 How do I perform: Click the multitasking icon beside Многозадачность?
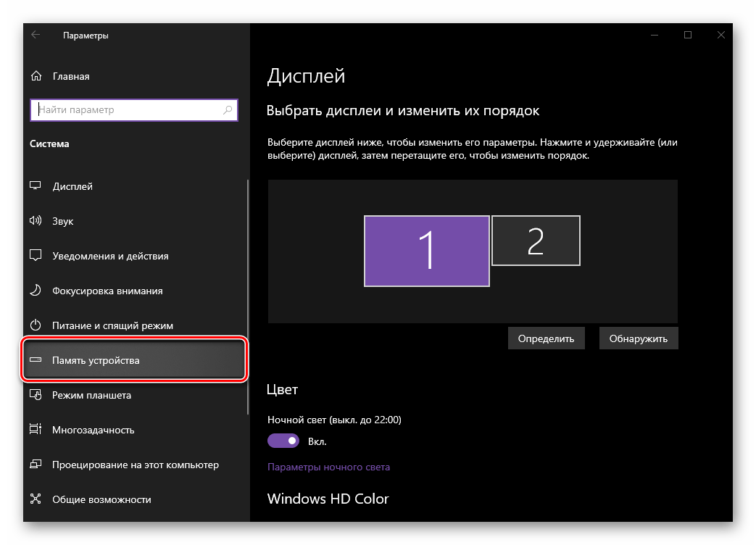pyautogui.click(x=36, y=430)
